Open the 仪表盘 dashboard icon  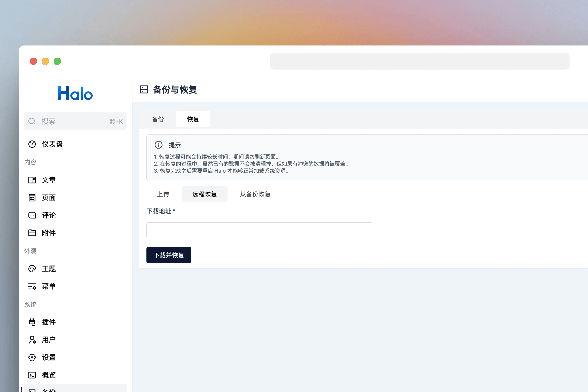click(32, 144)
